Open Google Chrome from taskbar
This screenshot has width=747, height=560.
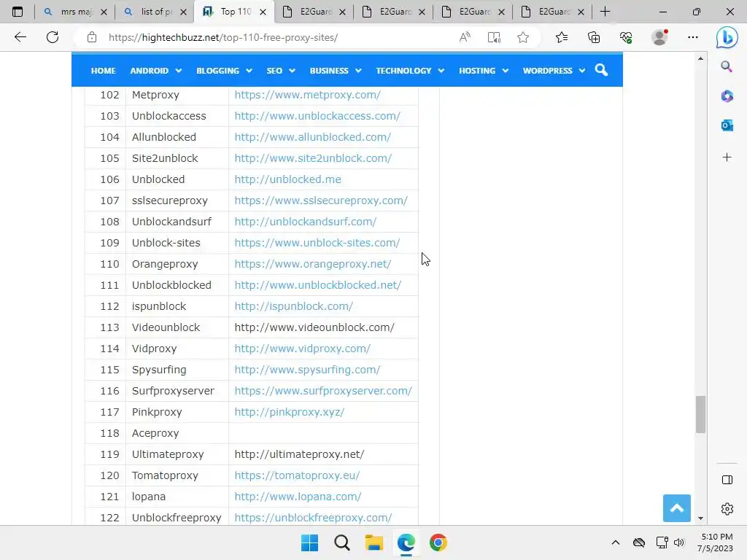point(438,542)
